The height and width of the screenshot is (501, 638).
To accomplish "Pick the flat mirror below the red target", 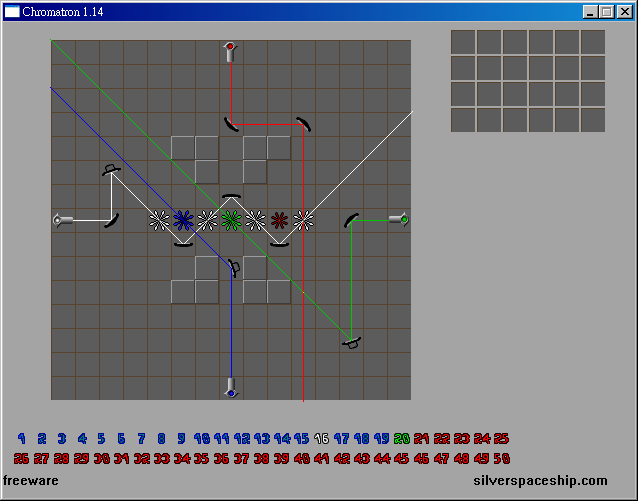I will coord(280,244).
